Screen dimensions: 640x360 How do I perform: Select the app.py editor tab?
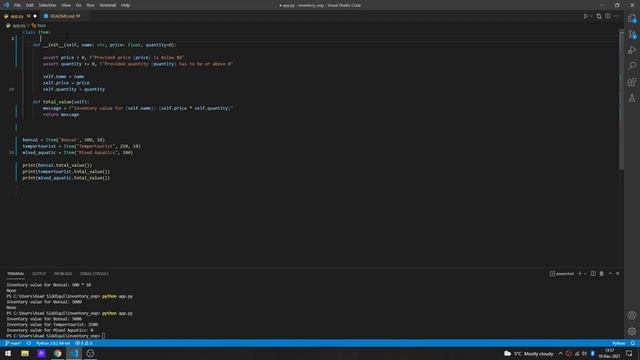point(20,16)
